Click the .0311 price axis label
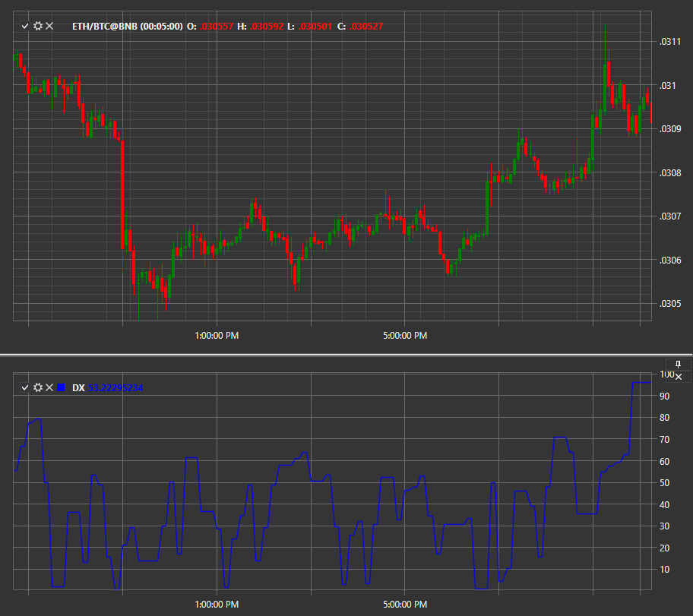The height and width of the screenshot is (616, 693). tap(670, 42)
